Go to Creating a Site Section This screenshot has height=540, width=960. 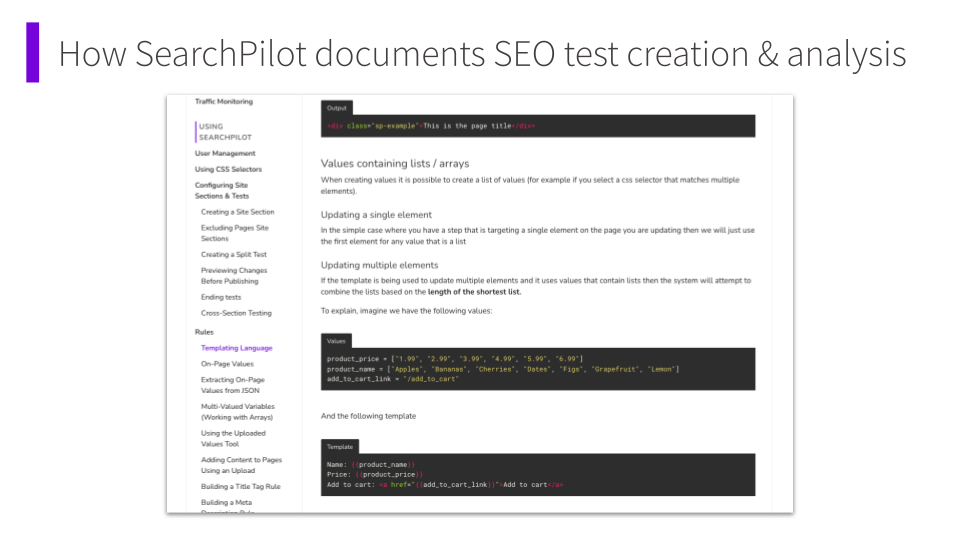238,212
